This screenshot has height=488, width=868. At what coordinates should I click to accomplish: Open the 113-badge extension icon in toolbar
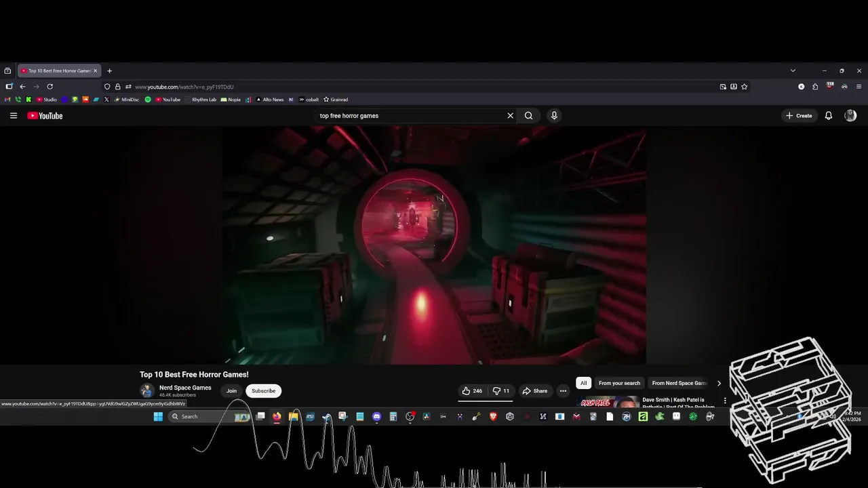[x=830, y=87]
